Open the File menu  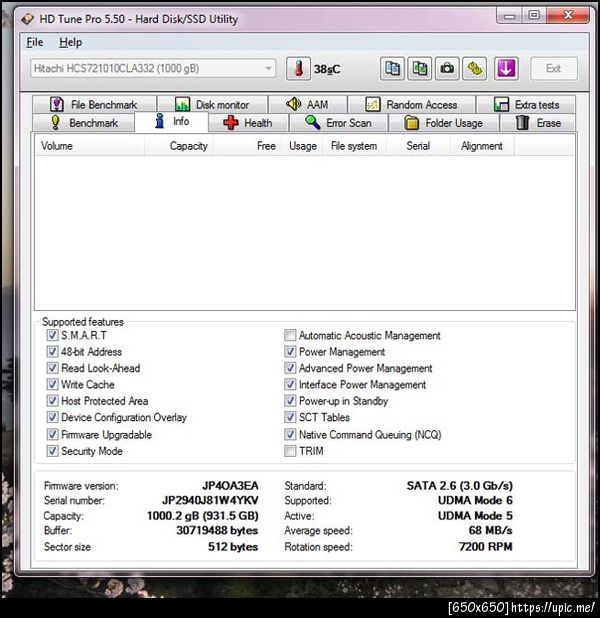(x=35, y=42)
